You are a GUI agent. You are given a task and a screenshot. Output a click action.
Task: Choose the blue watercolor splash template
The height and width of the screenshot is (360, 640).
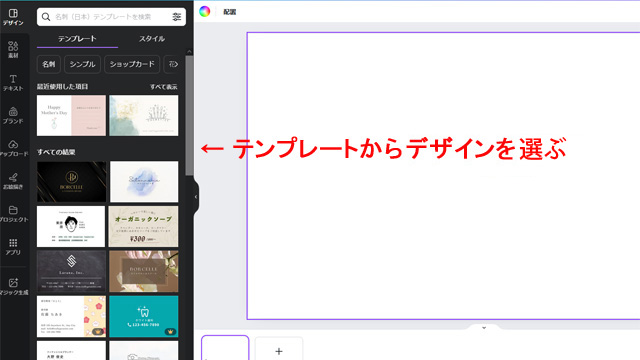(x=144, y=182)
